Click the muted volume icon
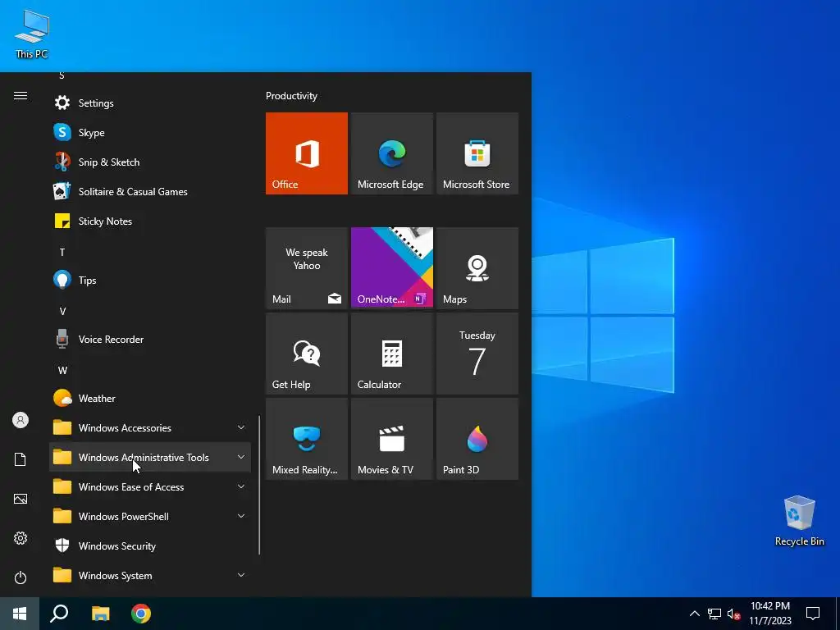 pos(733,614)
